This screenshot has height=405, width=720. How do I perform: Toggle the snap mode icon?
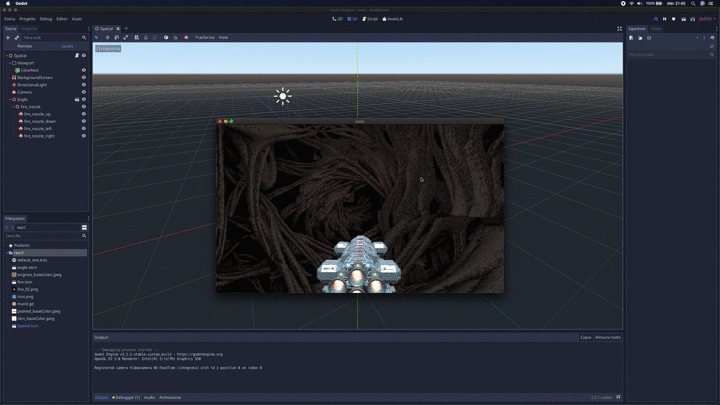[175, 38]
